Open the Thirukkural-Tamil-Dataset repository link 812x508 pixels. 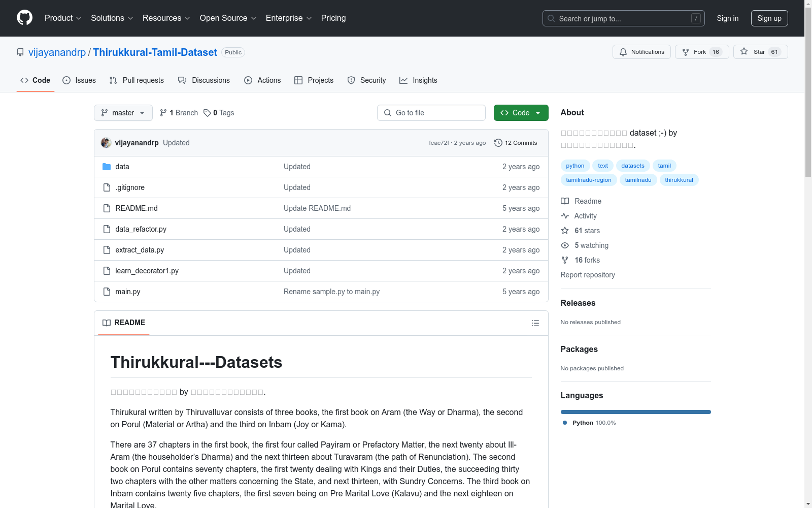[x=155, y=52]
